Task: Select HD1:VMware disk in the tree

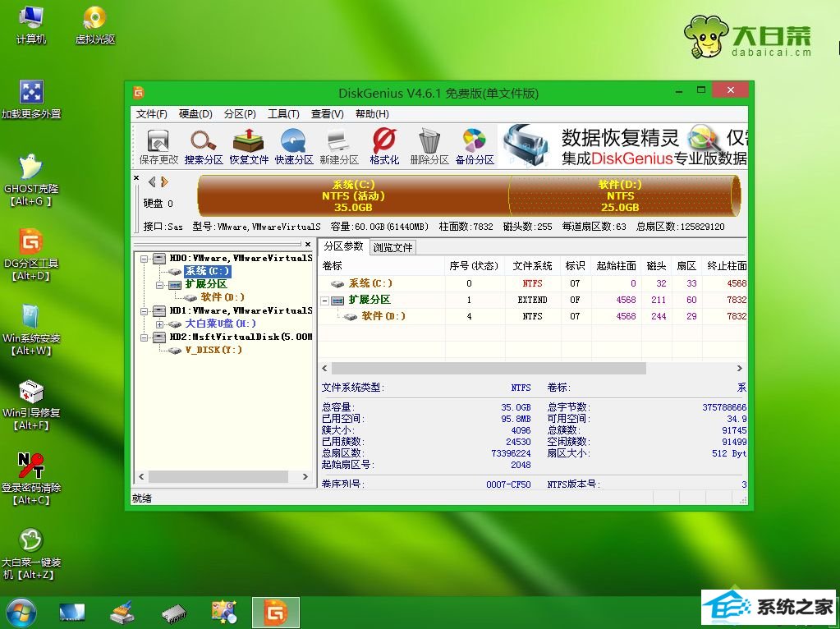Action: (241, 310)
